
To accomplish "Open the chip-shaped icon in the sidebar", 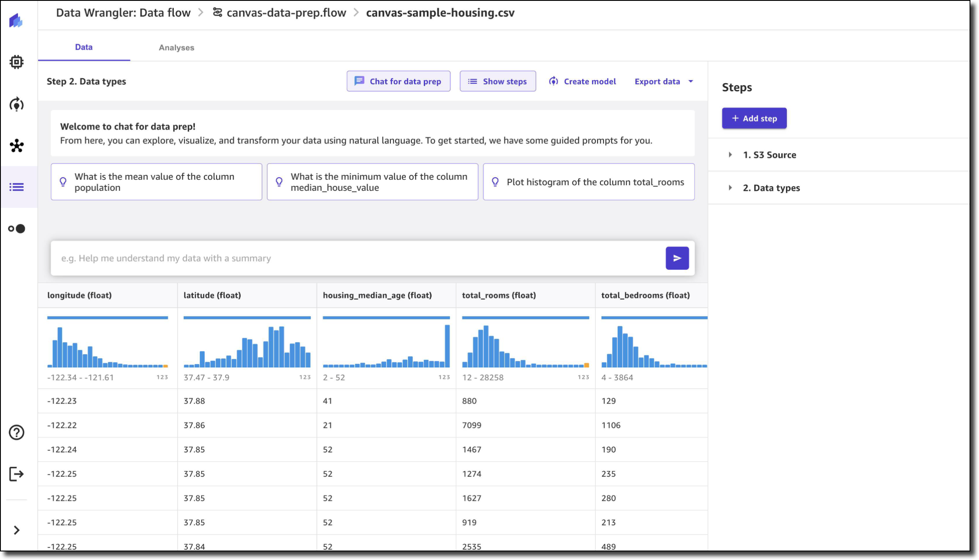I will pos(16,62).
